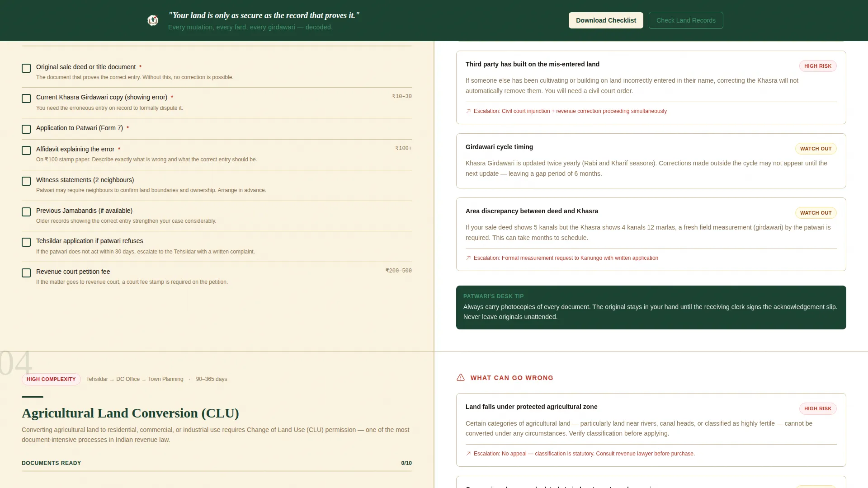Tick Previous Jamabandis (if available) checkbox
Screen dimensions: 868x488
point(26,212)
